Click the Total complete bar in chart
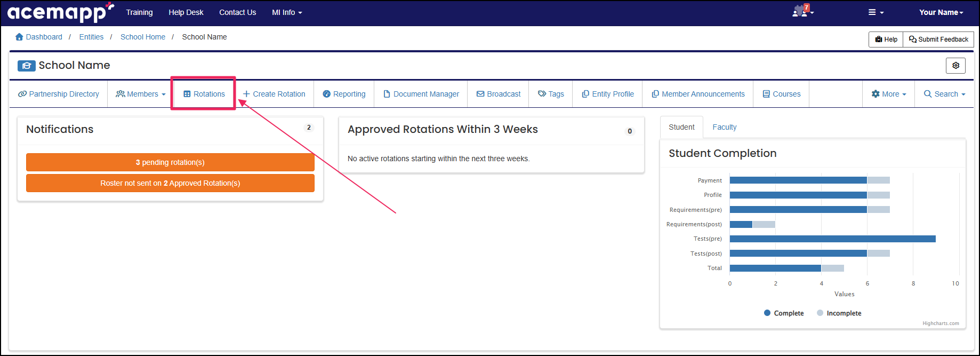Screen dimensions: 980x356 [x=775, y=268]
